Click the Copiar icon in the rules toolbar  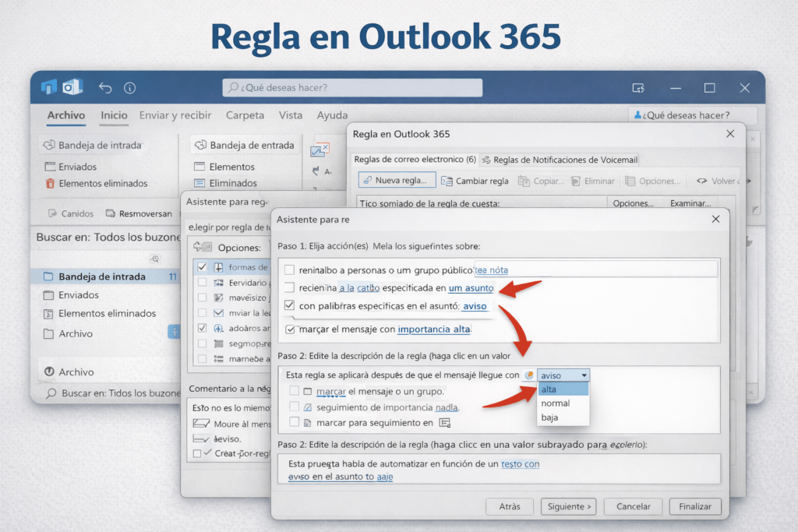pos(524,179)
